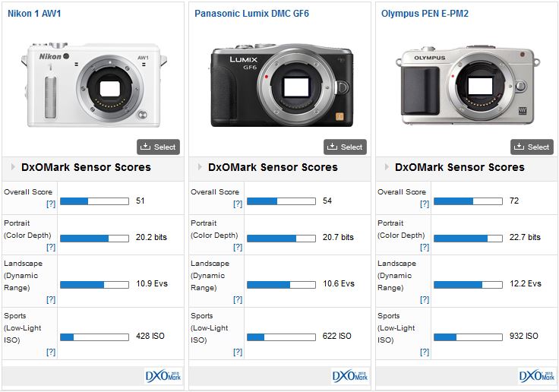The width and height of the screenshot is (559, 392).
Task: Open help [?] for Panasonic Portrait Color Depth
Action: click(x=238, y=247)
